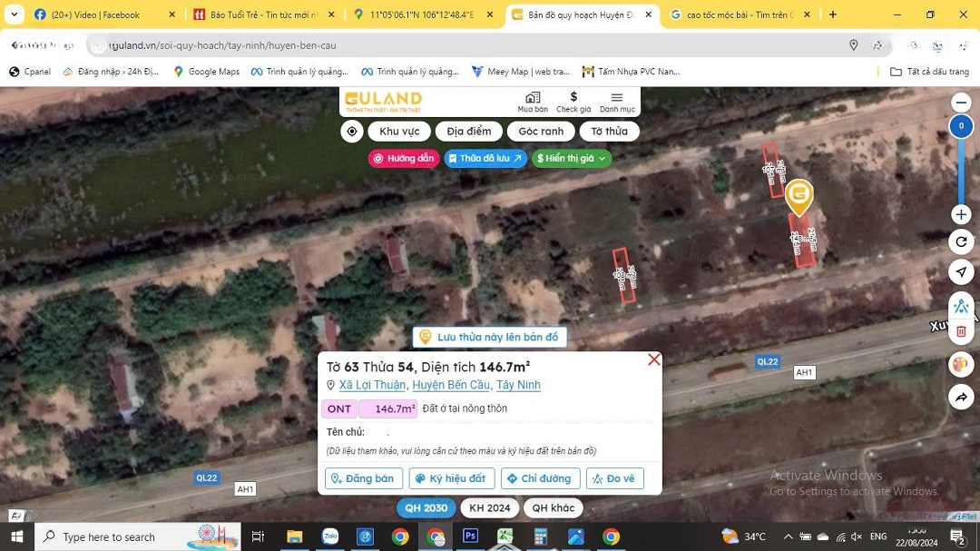980x551 pixels.
Task: Click the red trash delete icon
Action: 961,332
